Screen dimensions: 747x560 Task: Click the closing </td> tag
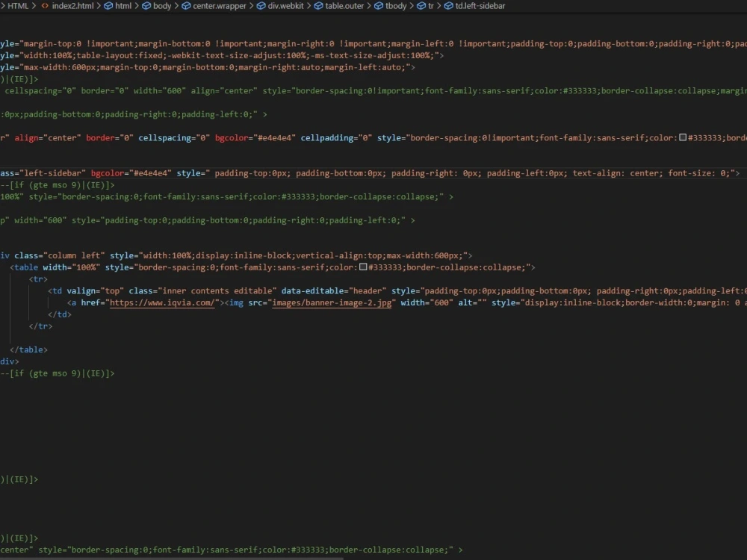60,314
